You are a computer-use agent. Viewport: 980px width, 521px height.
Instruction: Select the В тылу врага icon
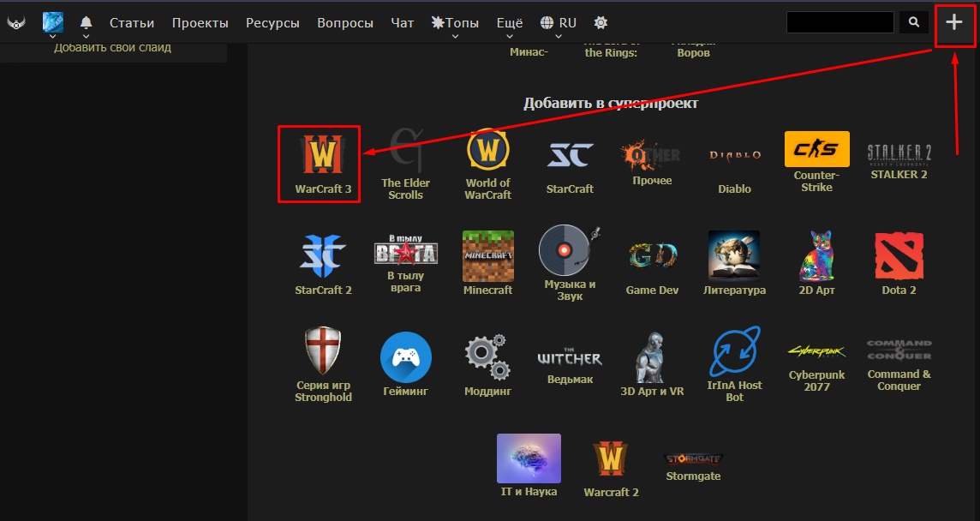tap(406, 249)
